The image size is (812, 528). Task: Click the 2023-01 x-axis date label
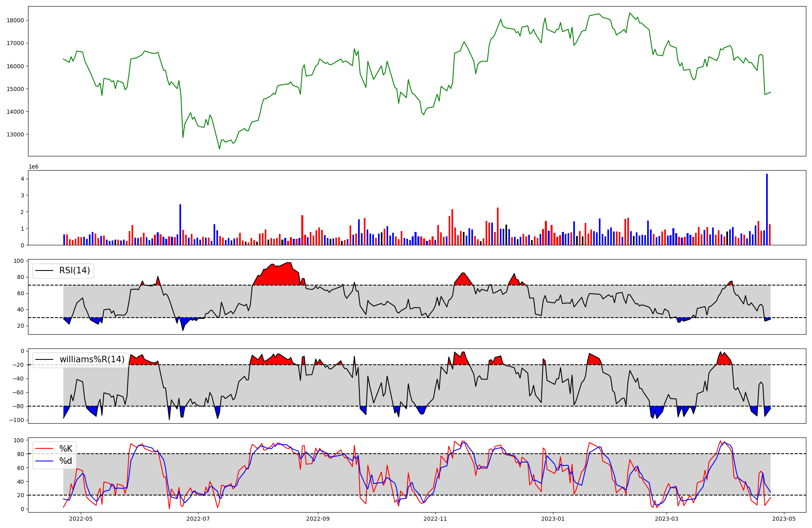[x=553, y=519]
